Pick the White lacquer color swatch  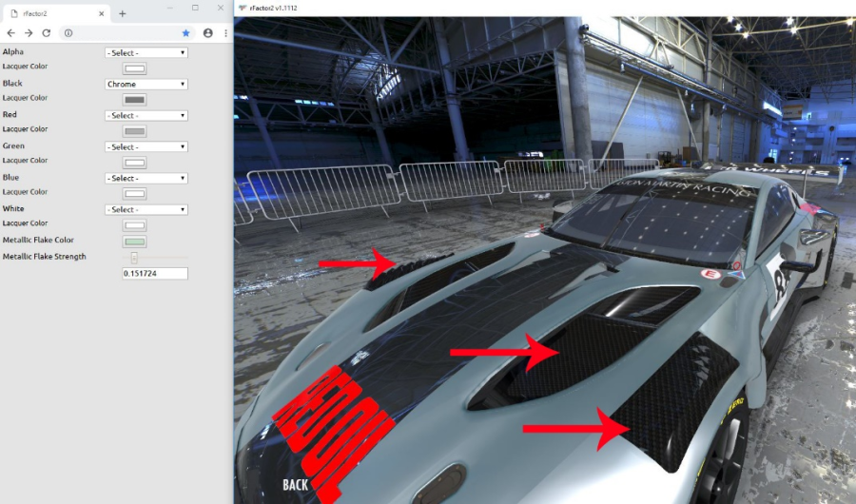click(x=134, y=225)
